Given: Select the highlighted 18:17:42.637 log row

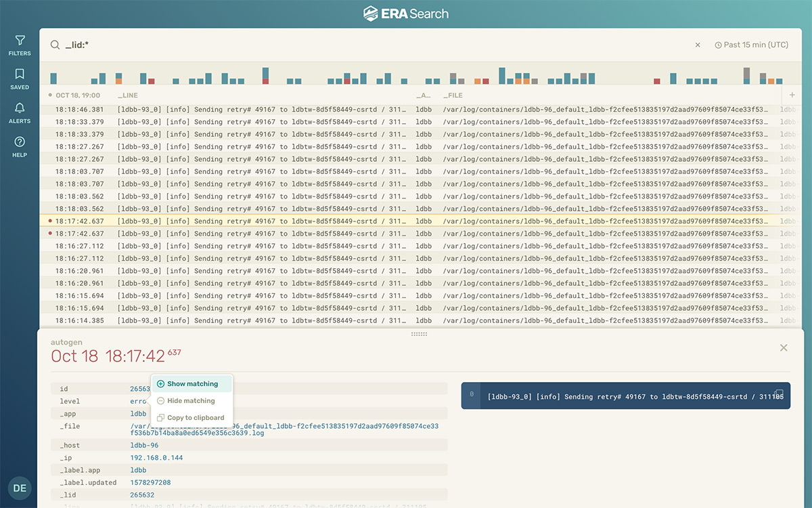Looking at the screenshot, I should point(420,221).
